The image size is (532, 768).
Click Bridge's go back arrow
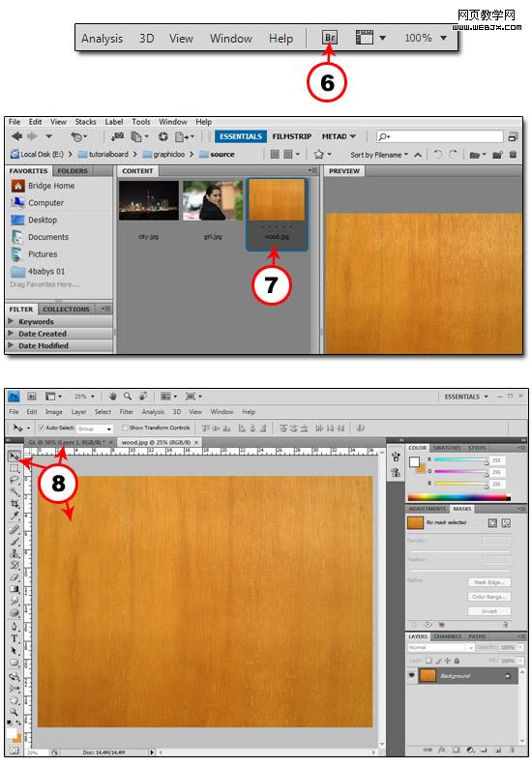point(16,136)
